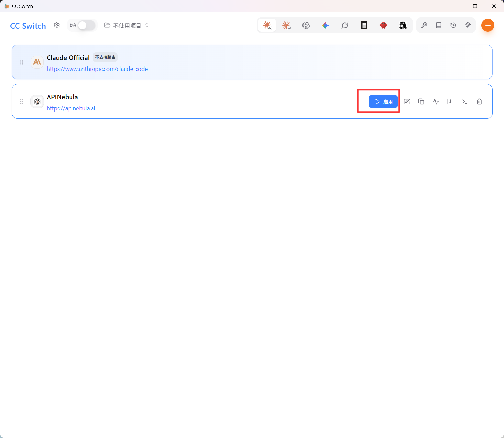
Task: Select the black square app icon
Action: coord(364,25)
